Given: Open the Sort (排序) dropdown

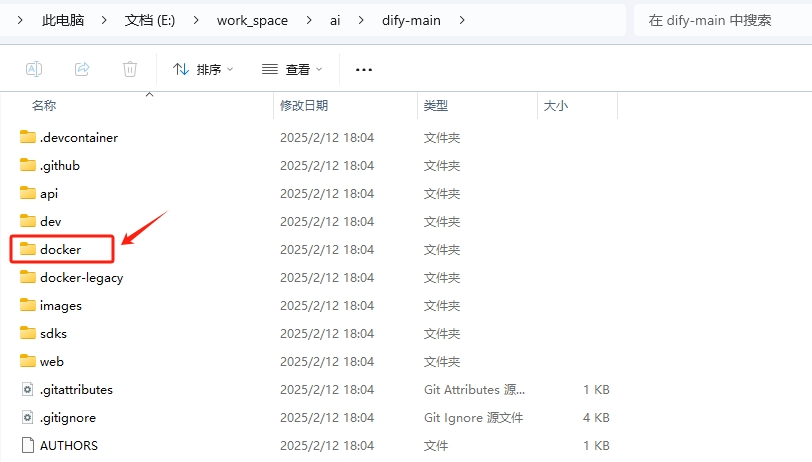Looking at the screenshot, I should click(202, 69).
